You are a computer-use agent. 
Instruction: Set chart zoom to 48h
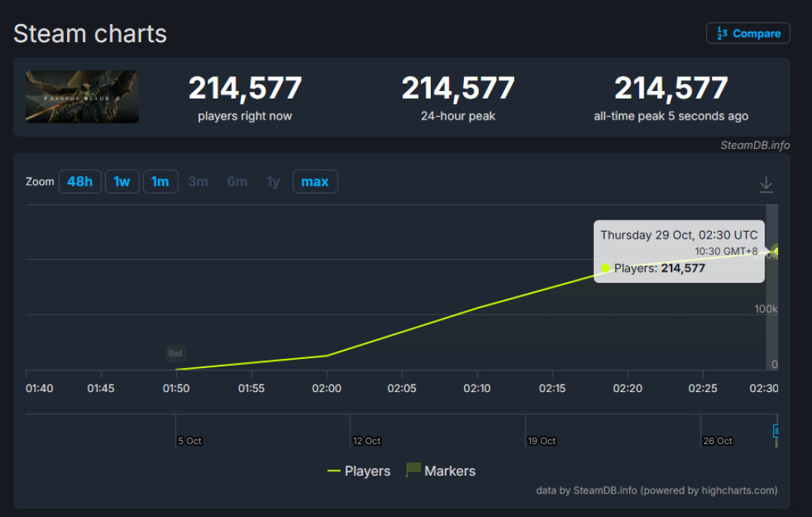(80, 181)
